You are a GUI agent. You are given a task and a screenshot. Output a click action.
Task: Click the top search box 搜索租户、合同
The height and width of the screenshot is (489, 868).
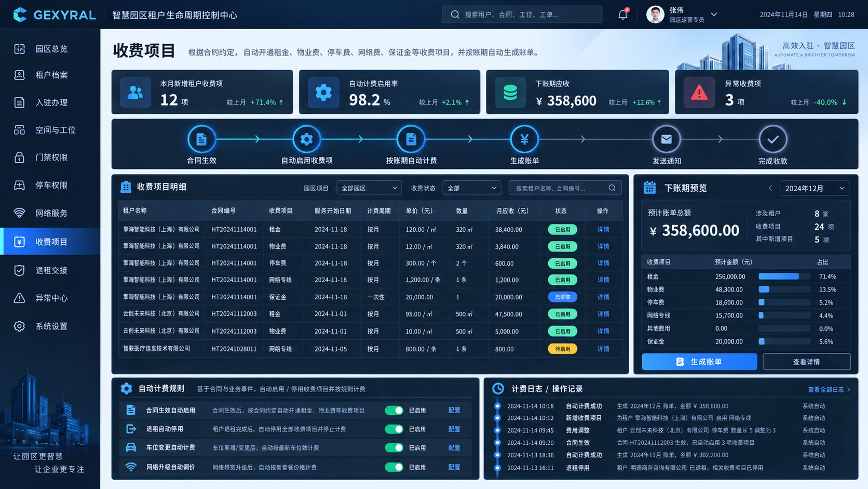tap(522, 15)
